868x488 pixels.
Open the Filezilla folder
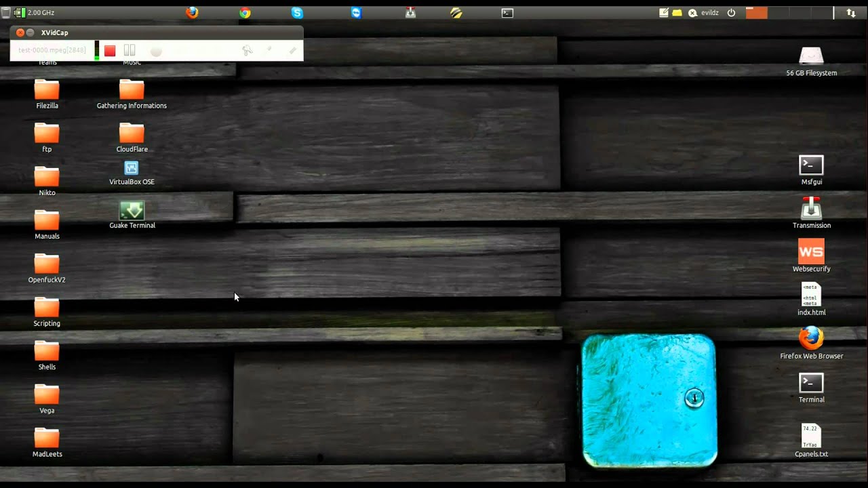(47, 94)
